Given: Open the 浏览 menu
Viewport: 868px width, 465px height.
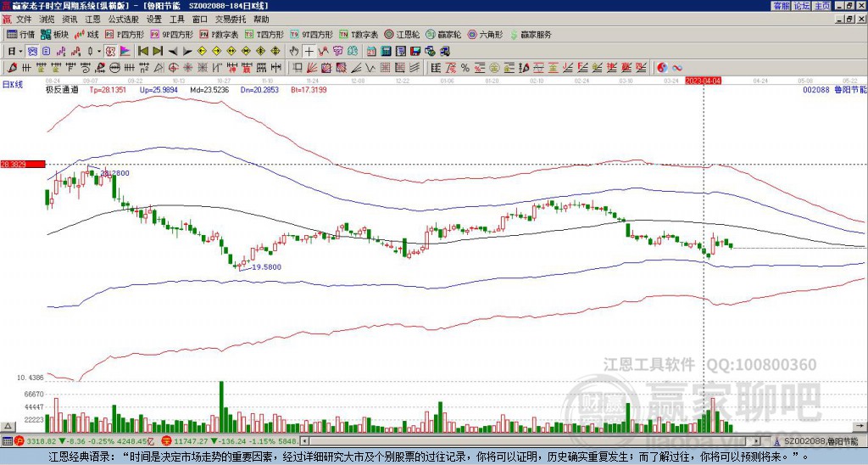Looking at the screenshot, I should (47, 20).
